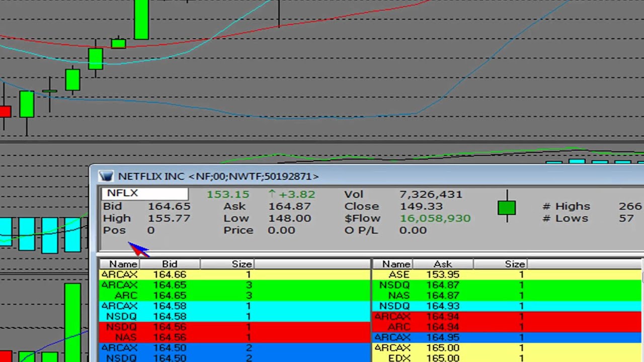Select the ARCAX bid row at 164.65
The width and height of the screenshot is (644, 362).
point(234,285)
